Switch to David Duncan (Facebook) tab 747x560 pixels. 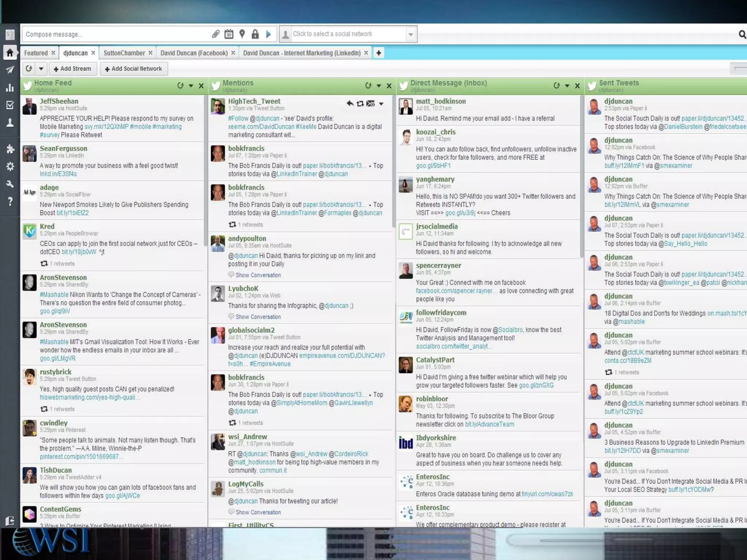point(194,53)
